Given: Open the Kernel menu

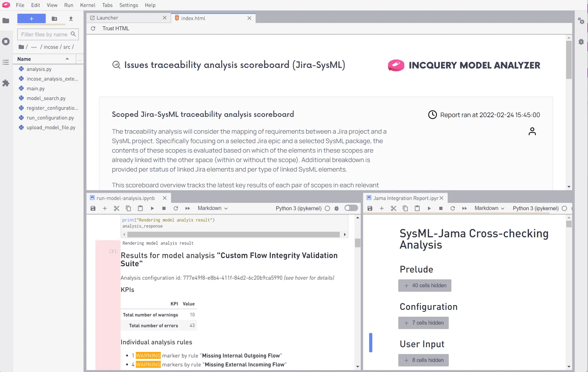Looking at the screenshot, I should coord(87,5).
